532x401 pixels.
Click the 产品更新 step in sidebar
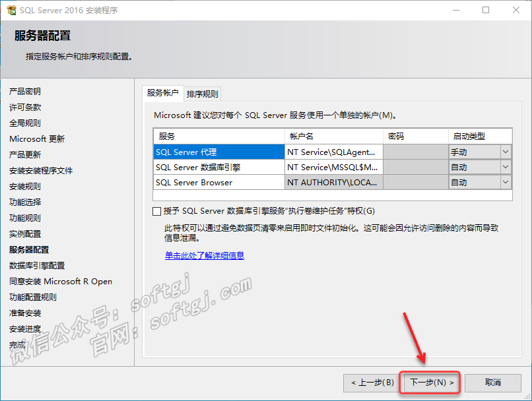coord(25,154)
